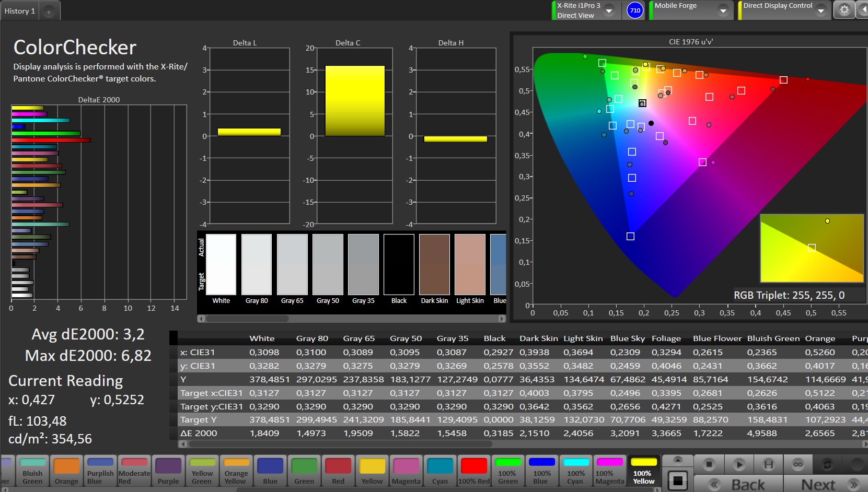Open the settings gear icon
868x492 pixels.
[844, 10]
